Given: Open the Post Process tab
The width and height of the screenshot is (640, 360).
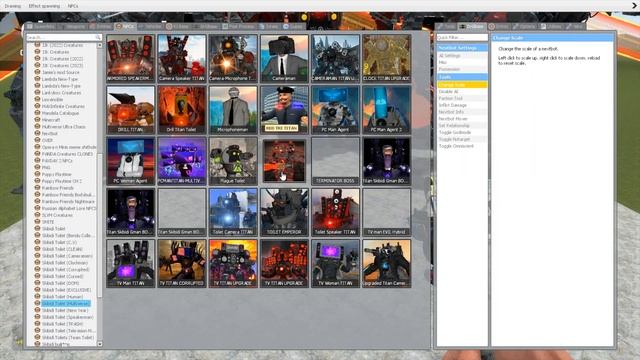Looking at the screenshot, I should pyautogui.click(x=238, y=26).
